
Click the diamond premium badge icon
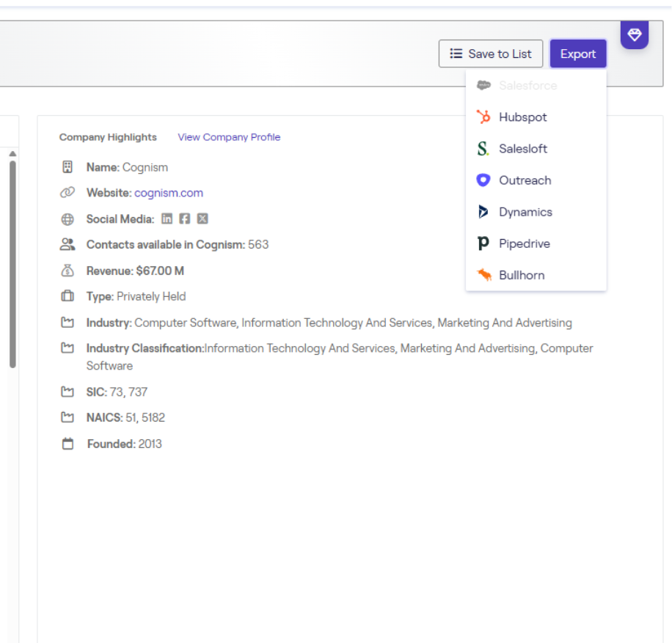635,34
